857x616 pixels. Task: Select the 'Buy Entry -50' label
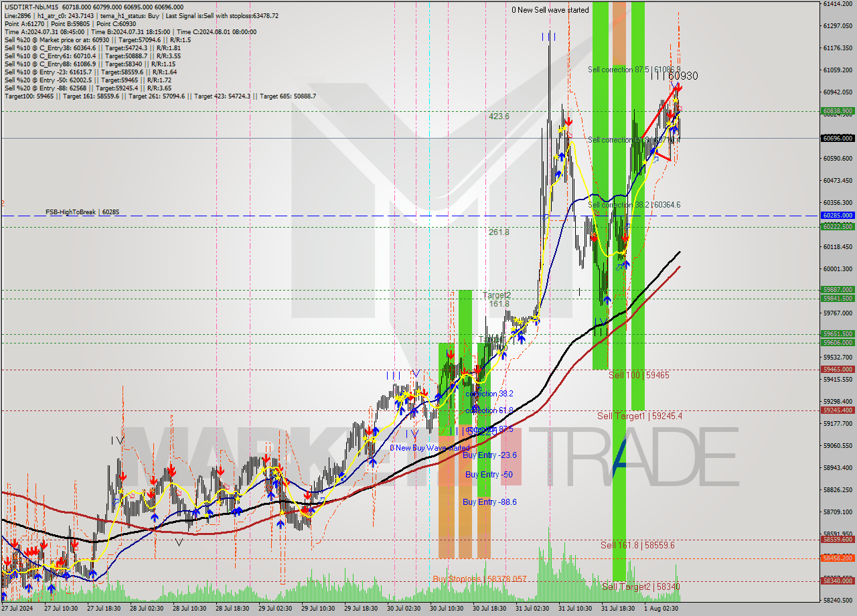[x=487, y=475]
